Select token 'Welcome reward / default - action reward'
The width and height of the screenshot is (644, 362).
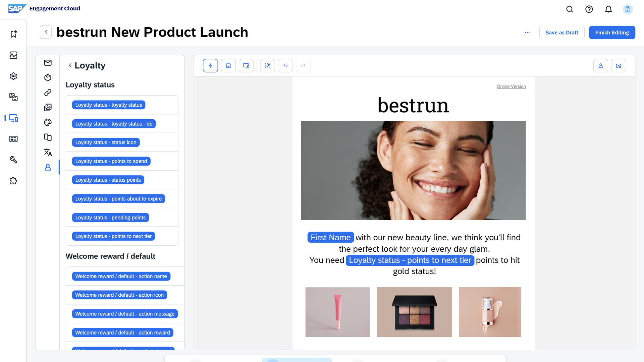[x=122, y=333]
